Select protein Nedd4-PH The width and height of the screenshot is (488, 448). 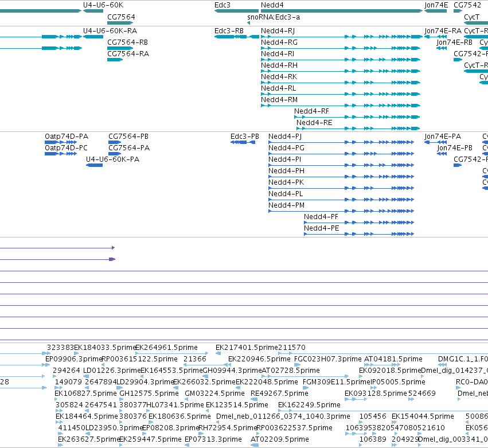(341, 177)
